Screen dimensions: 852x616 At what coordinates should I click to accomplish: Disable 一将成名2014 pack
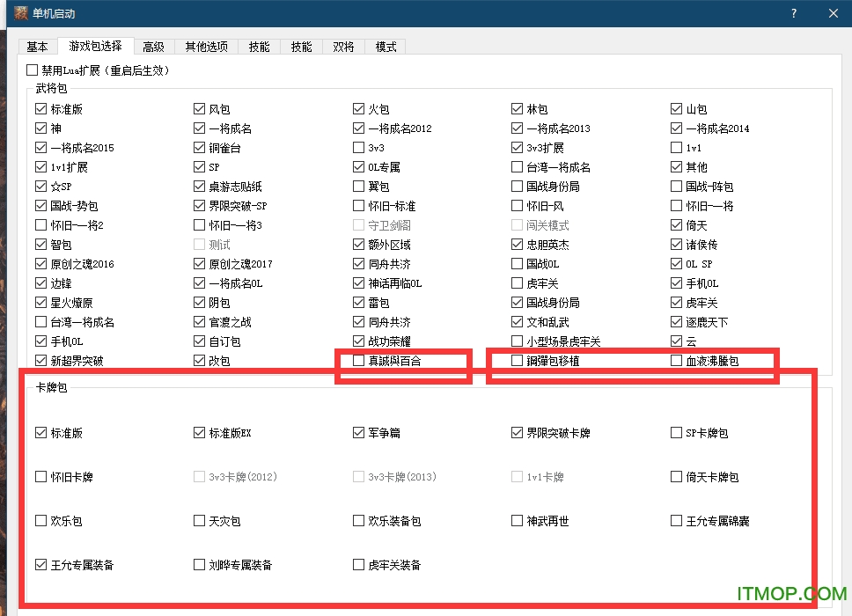point(677,128)
